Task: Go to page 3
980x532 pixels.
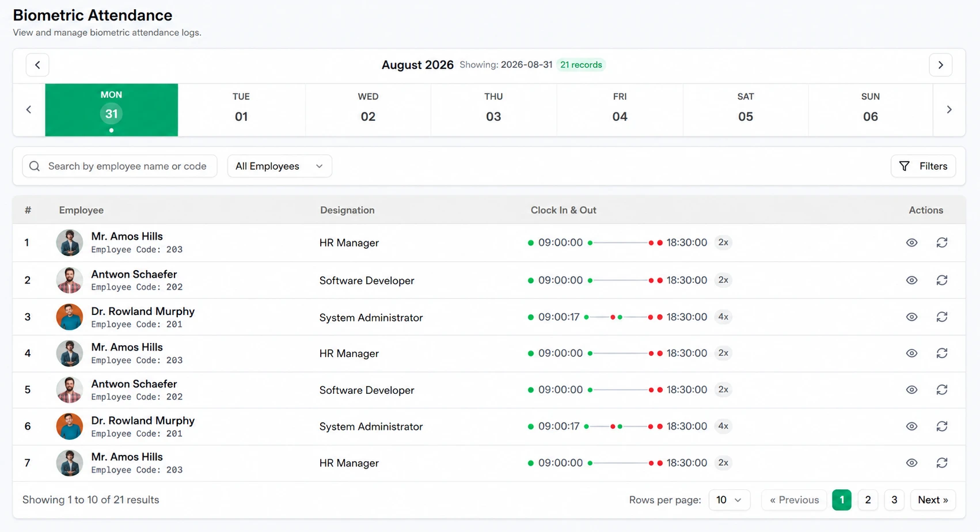Action: (x=894, y=500)
